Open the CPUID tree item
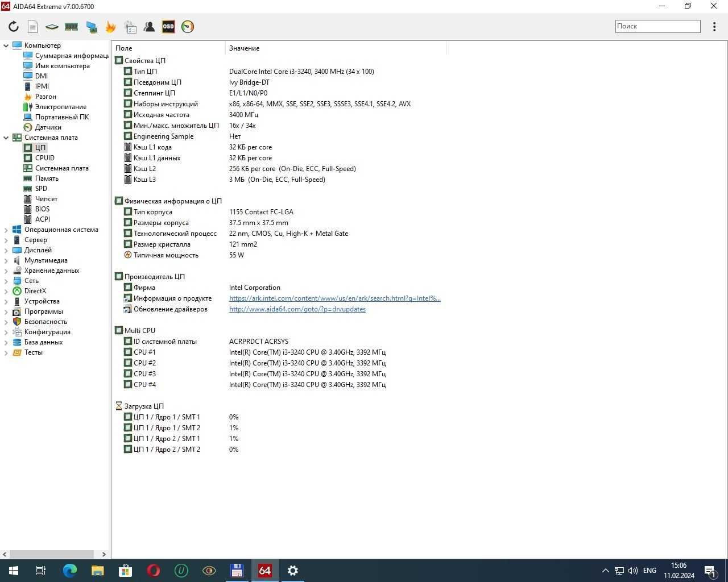Screen dimensions: 728x582 tap(45, 158)
